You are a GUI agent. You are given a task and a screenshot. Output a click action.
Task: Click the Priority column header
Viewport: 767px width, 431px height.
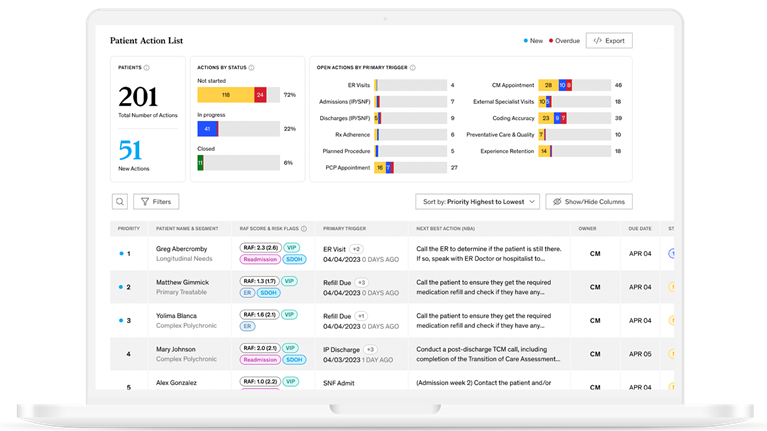[128, 228]
